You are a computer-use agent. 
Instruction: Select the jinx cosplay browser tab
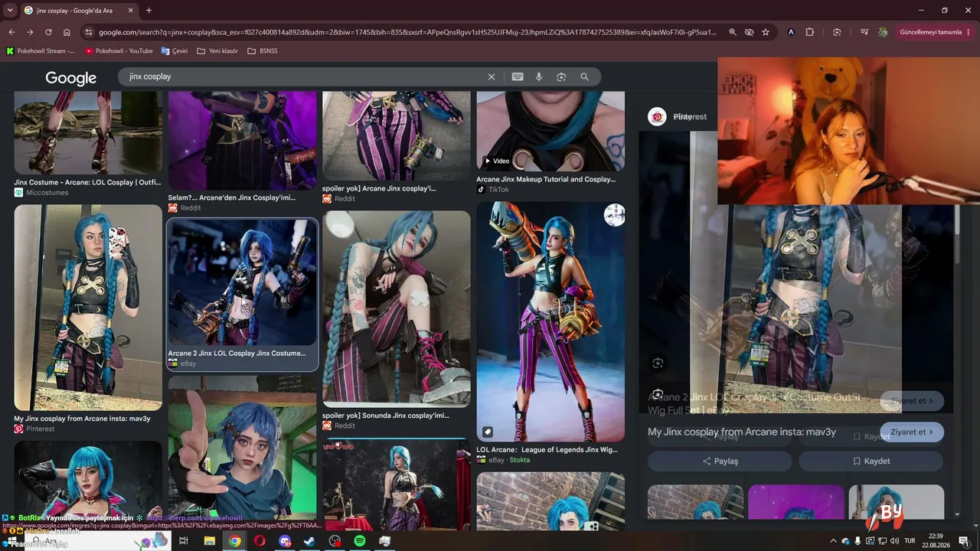(x=79, y=11)
